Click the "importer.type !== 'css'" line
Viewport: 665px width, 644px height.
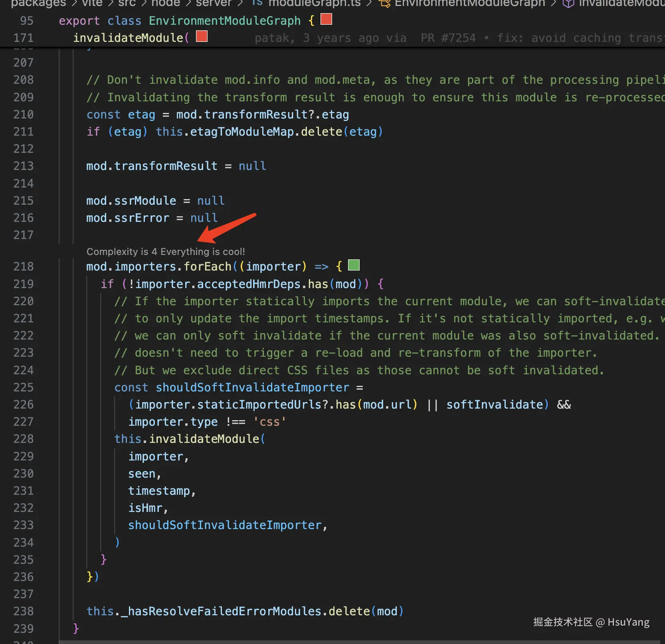(207, 421)
